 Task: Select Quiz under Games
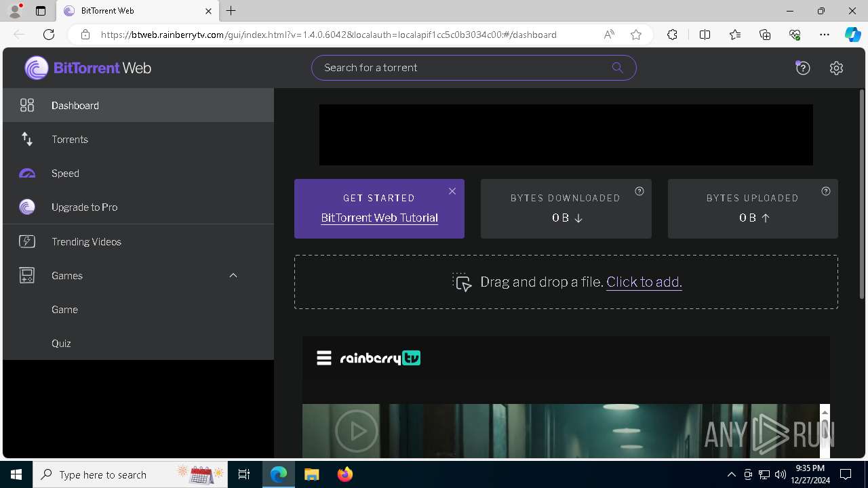[138, 343]
